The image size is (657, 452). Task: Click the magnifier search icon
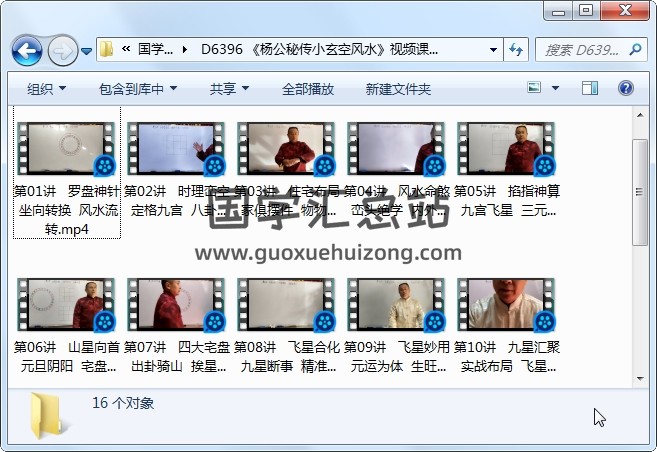point(635,50)
